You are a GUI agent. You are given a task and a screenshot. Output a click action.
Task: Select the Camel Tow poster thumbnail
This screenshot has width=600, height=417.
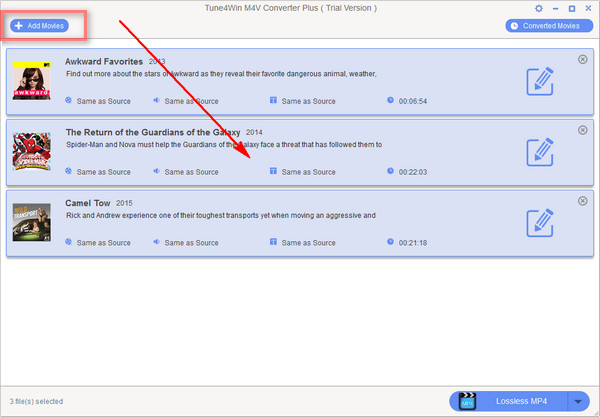coord(31,222)
